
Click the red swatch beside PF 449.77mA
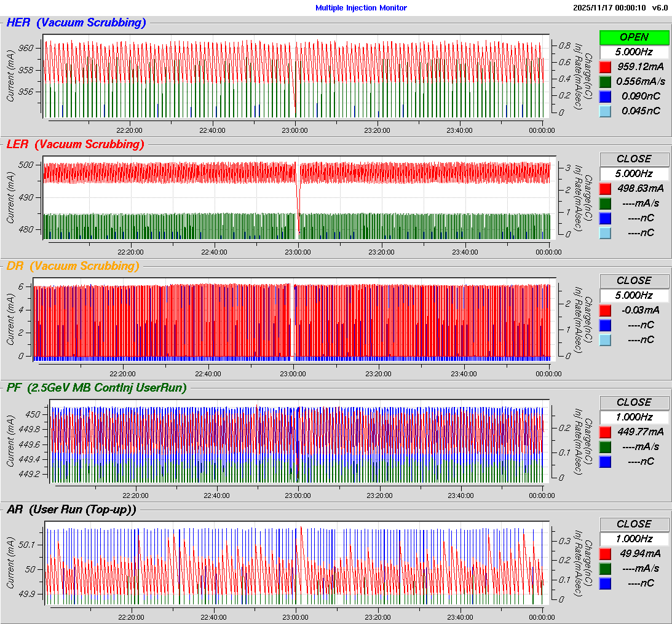[x=606, y=432]
